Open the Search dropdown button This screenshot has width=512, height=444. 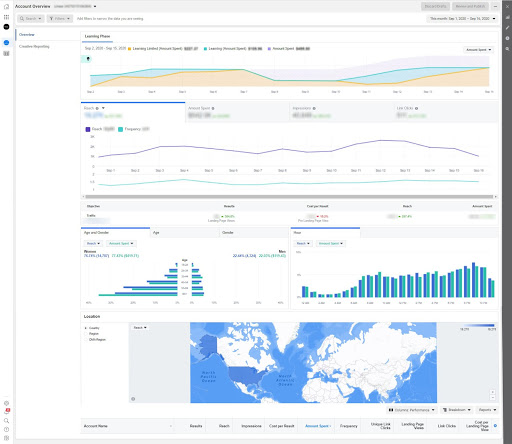31,19
